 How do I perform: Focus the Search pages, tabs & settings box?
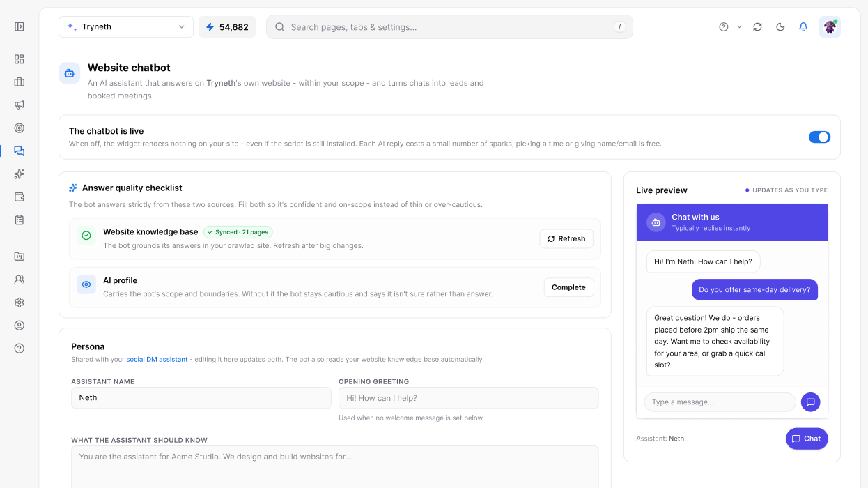(x=449, y=27)
